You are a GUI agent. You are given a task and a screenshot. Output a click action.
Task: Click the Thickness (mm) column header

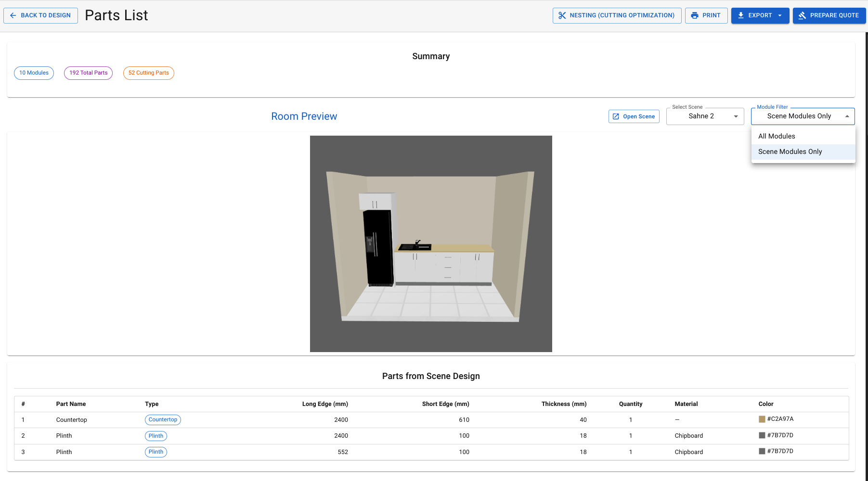point(564,404)
